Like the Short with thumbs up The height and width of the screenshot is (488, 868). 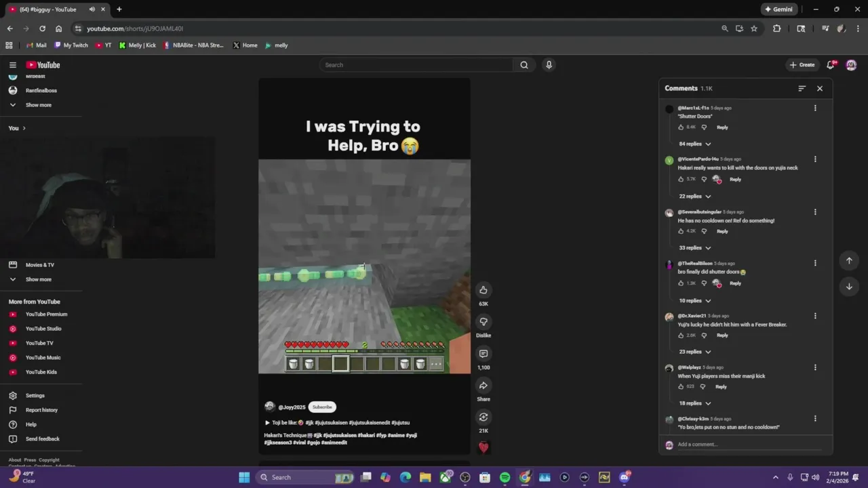pyautogui.click(x=484, y=290)
